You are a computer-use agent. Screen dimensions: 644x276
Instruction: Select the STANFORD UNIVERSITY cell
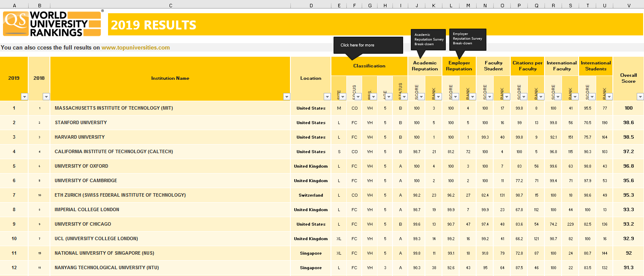170,123
